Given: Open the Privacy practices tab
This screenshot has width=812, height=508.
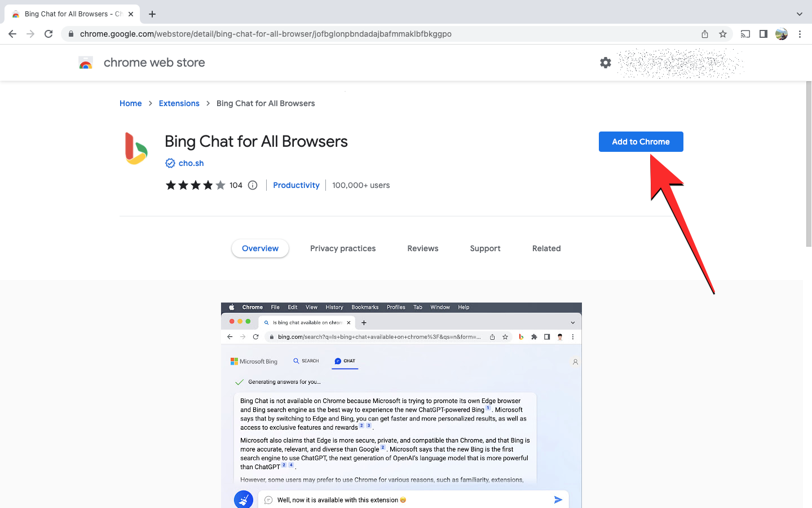Looking at the screenshot, I should pyautogui.click(x=343, y=248).
